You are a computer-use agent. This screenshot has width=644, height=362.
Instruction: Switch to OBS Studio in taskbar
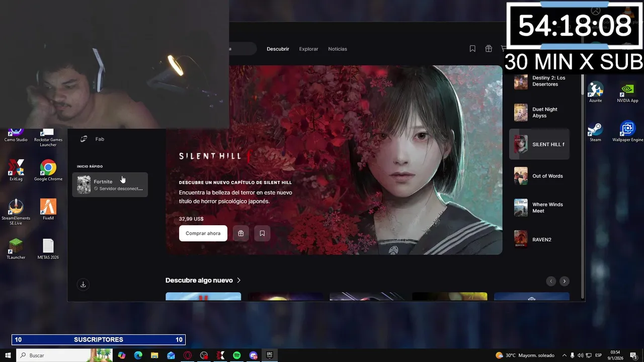tap(204, 355)
